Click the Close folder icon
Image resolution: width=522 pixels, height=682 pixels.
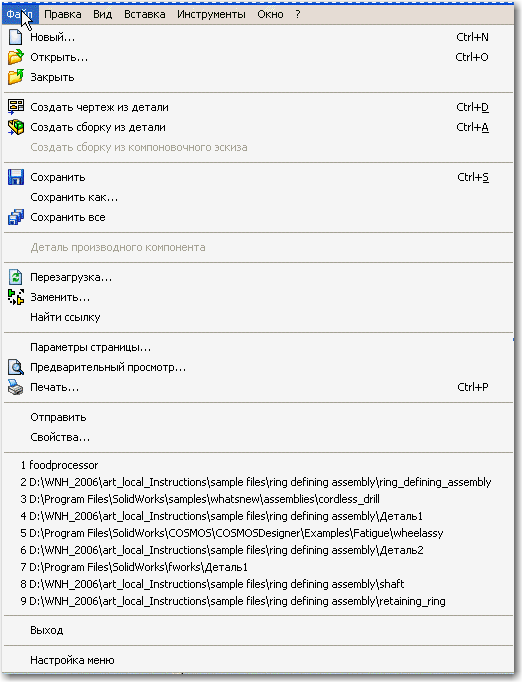coord(16,77)
